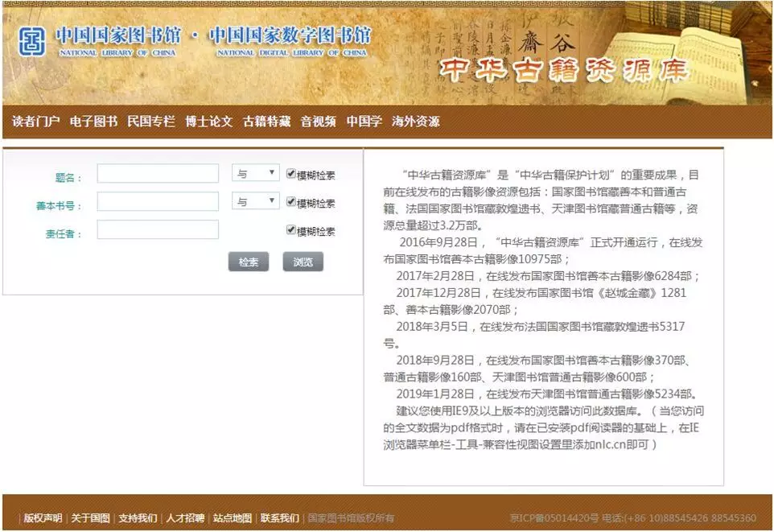Select the 古籍特藏 menu item
The width and height of the screenshot is (774, 532).
pyautogui.click(x=266, y=122)
